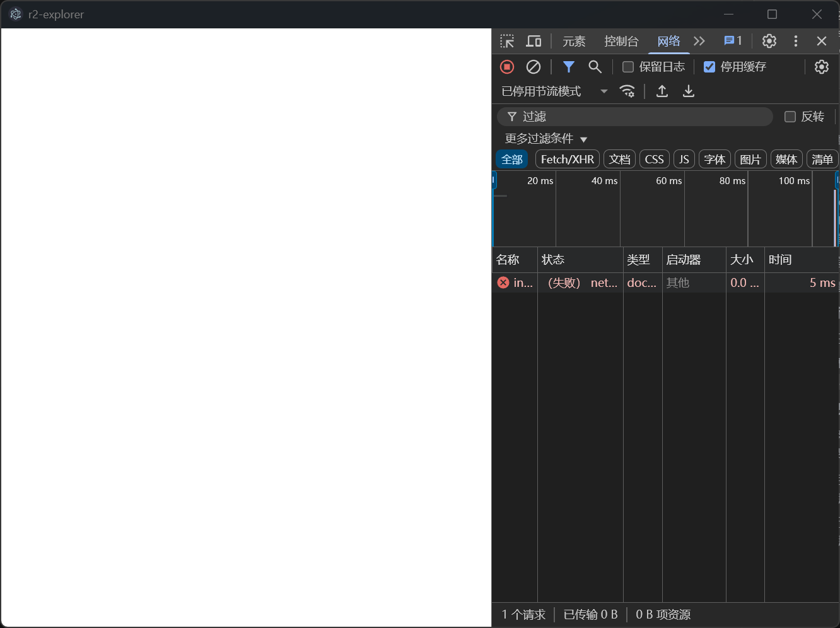Stop recording network log
840x628 pixels.
[x=507, y=67]
